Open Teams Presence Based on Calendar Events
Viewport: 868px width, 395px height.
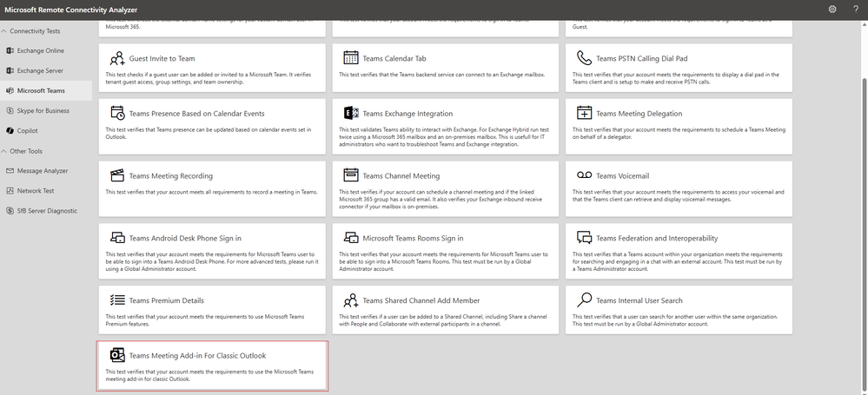pyautogui.click(x=212, y=126)
